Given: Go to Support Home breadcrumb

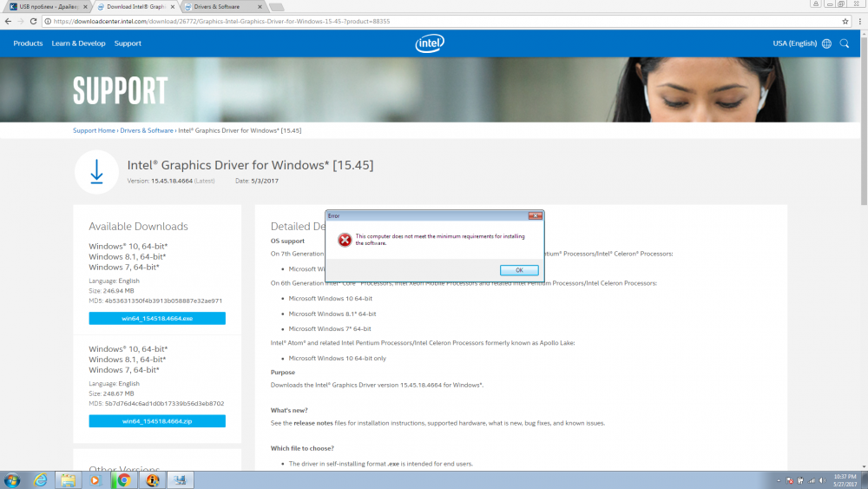Looking at the screenshot, I should [x=94, y=130].
